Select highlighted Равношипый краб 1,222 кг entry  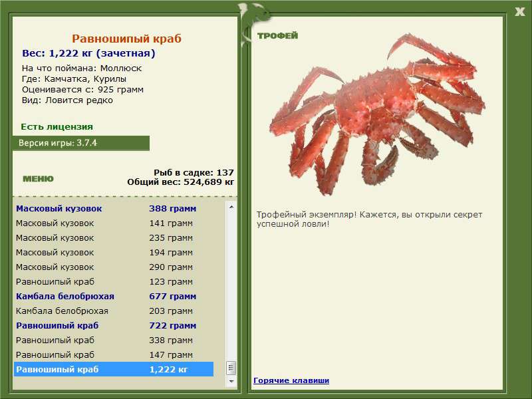[x=114, y=369]
